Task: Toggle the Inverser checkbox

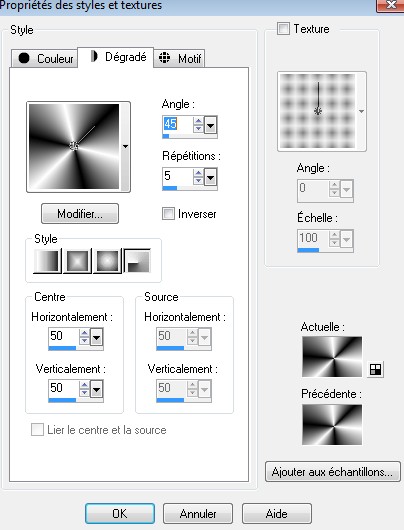Action: (168, 214)
